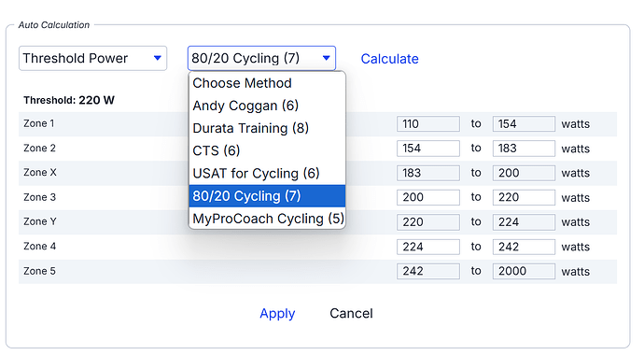This screenshot has height=355, width=644.
Task: Focus Zone Y lower field 220
Action: [428, 222]
